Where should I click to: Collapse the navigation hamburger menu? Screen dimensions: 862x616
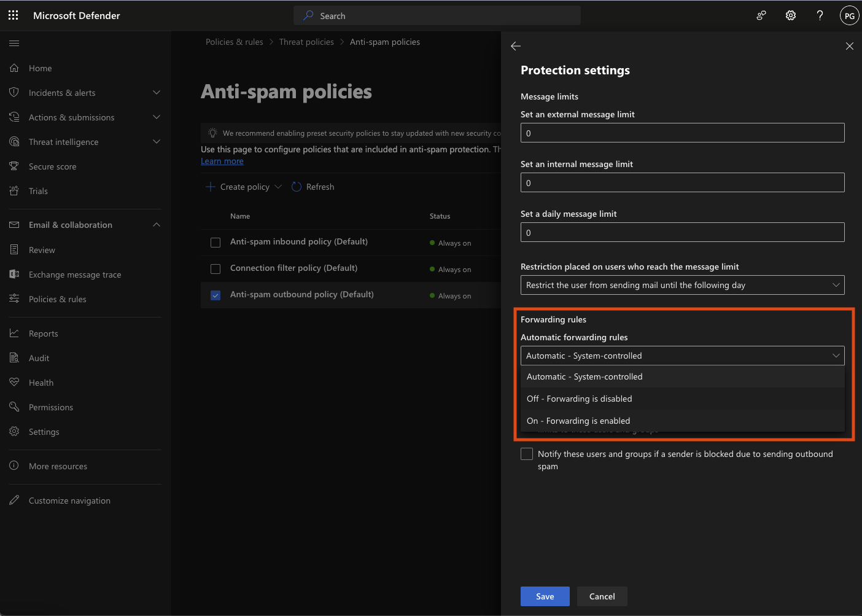click(14, 43)
